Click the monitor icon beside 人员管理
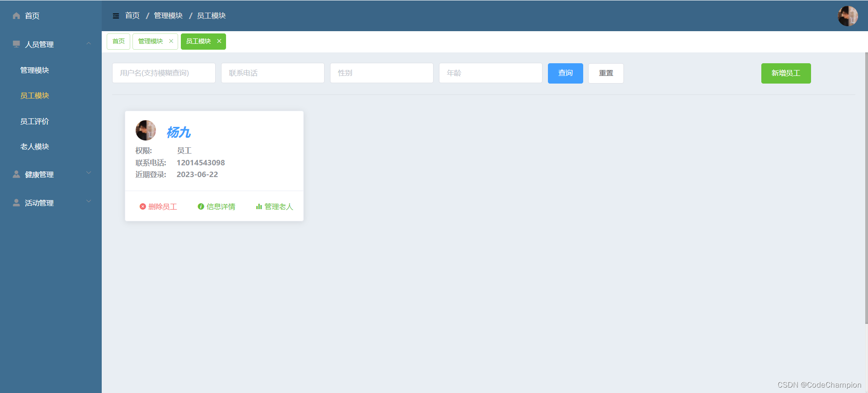The width and height of the screenshot is (868, 393). tap(16, 44)
